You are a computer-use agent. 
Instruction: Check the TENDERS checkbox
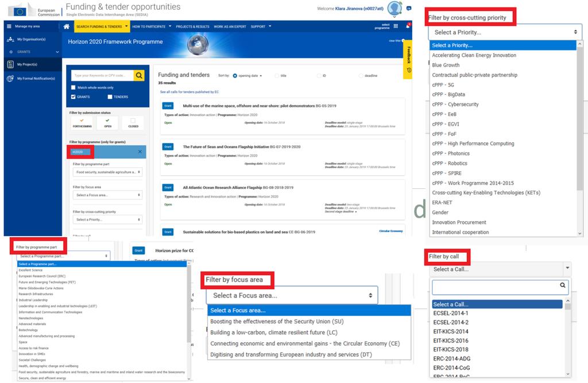tap(110, 97)
